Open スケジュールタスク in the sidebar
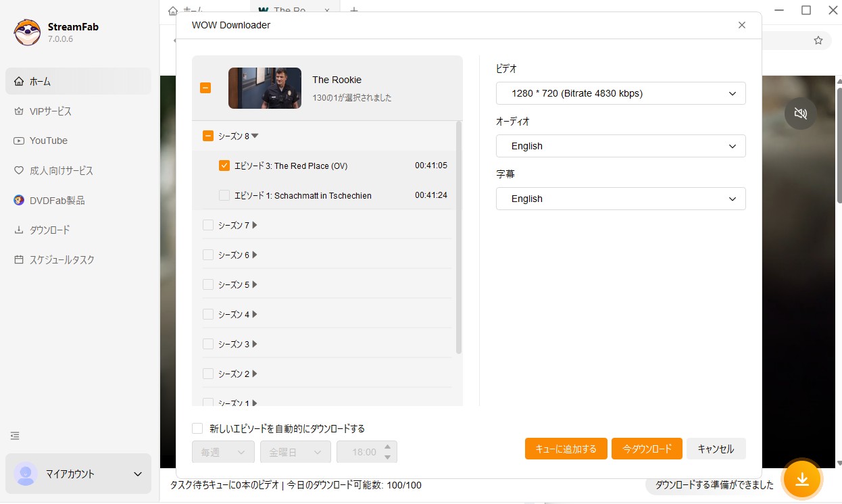Screen dimensions: 842x504 (x=61, y=259)
